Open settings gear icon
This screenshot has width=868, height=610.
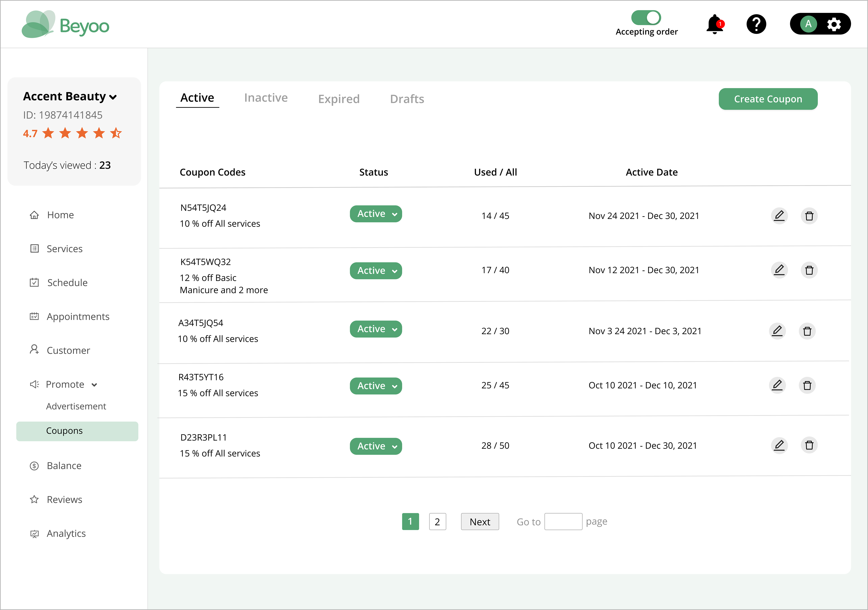tap(834, 24)
